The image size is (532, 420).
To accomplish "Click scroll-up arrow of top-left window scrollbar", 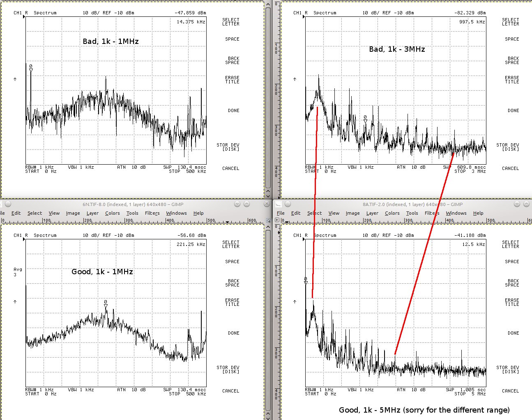I will click(x=268, y=4).
